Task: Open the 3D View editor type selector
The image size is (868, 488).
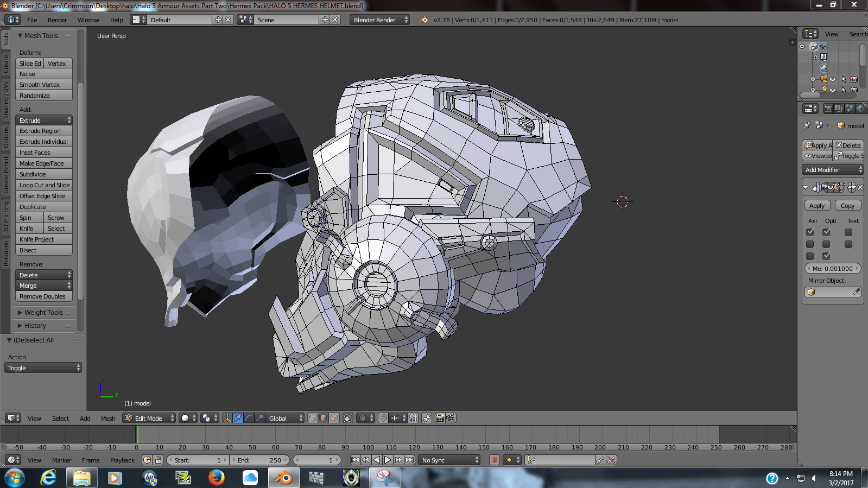Action: (x=13, y=418)
